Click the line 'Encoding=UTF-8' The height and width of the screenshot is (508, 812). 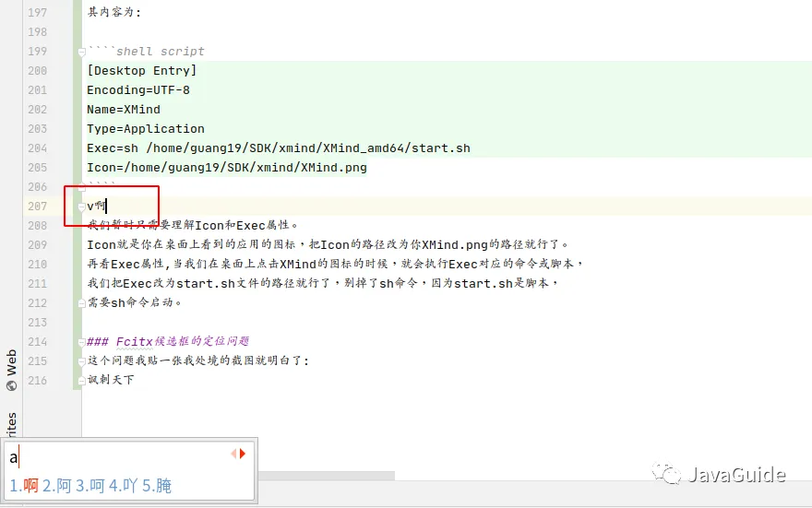click(x=138, y=90)
